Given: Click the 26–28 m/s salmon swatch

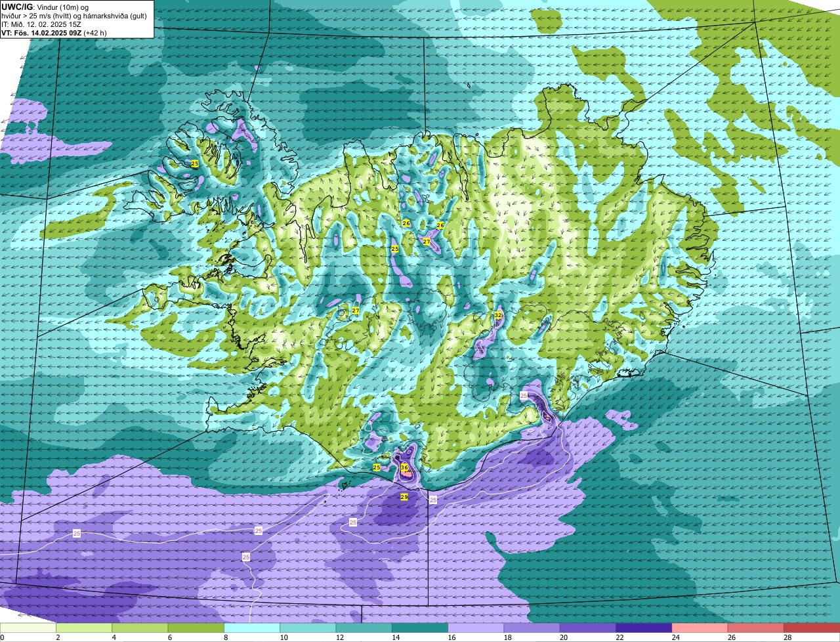Looking at the screenshot, I should [x=756, y=628].
